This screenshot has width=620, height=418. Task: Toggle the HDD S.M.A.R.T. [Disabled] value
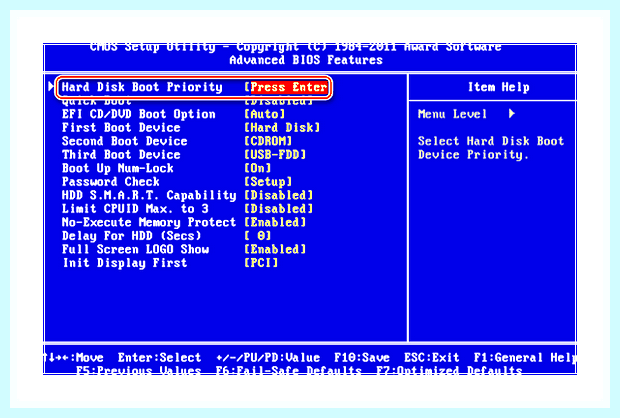[x=278, y=195]
